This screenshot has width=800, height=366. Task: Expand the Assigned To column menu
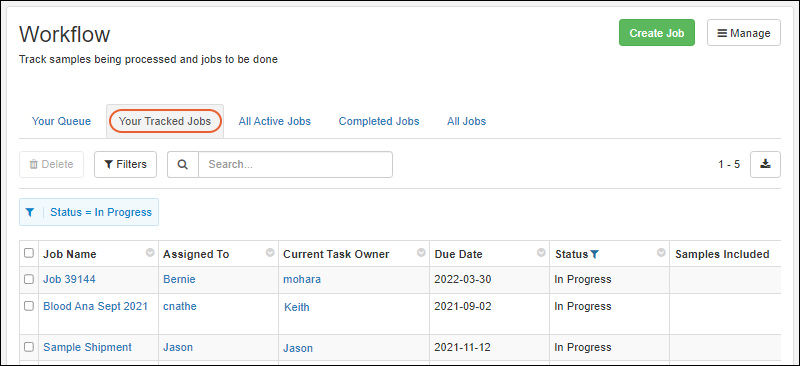pyautogui.click(x=270, y=253)
